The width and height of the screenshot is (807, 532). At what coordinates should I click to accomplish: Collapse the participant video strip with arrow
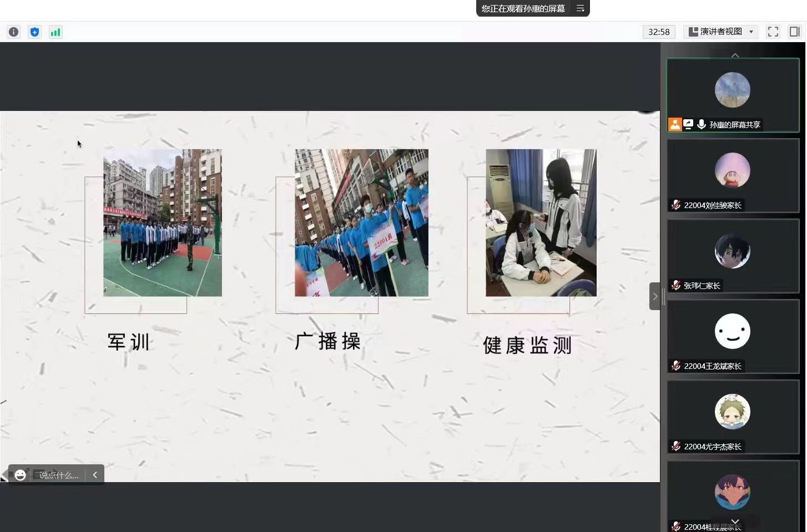tap(655, 296)
